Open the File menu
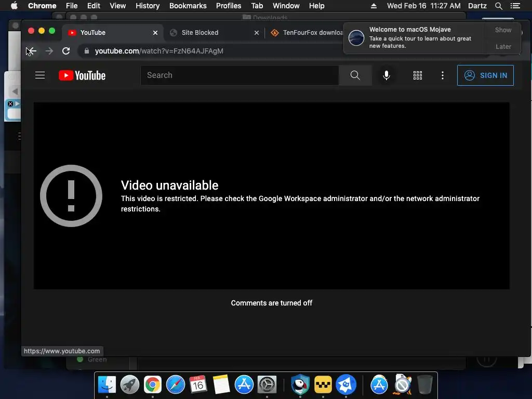 (72, 6)
